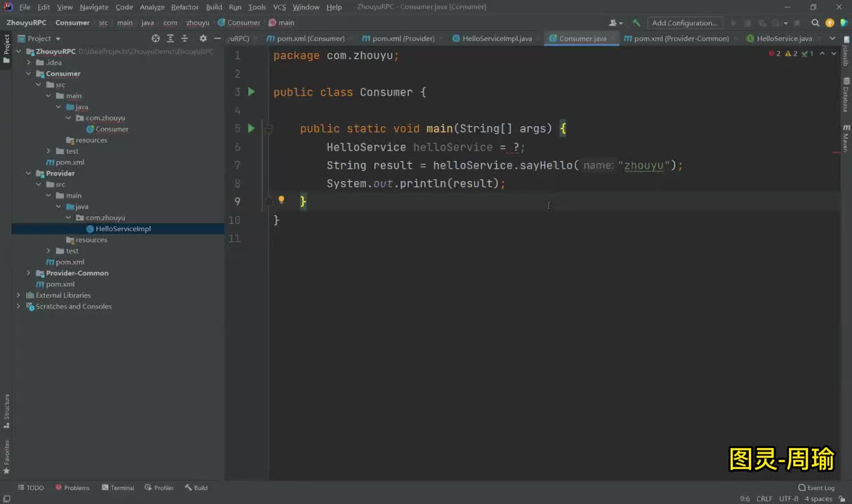Open the Navigate menu
Image resolution: width=852 pixels, height=504 pixels.
tap(94, 7)
